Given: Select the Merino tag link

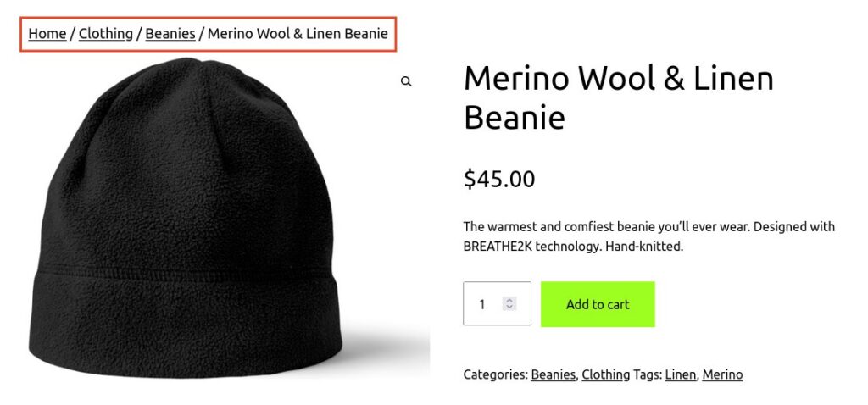Looking at the screenshot, I should [x=722, y=374].
